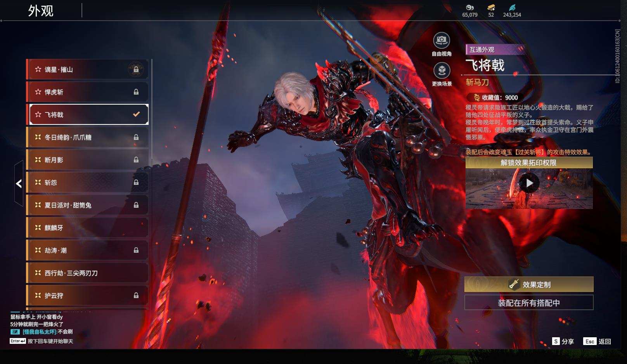Collapse the skin list with left arrow
Image resolution: width=627 pixels, height=364 pixels.
19,184
